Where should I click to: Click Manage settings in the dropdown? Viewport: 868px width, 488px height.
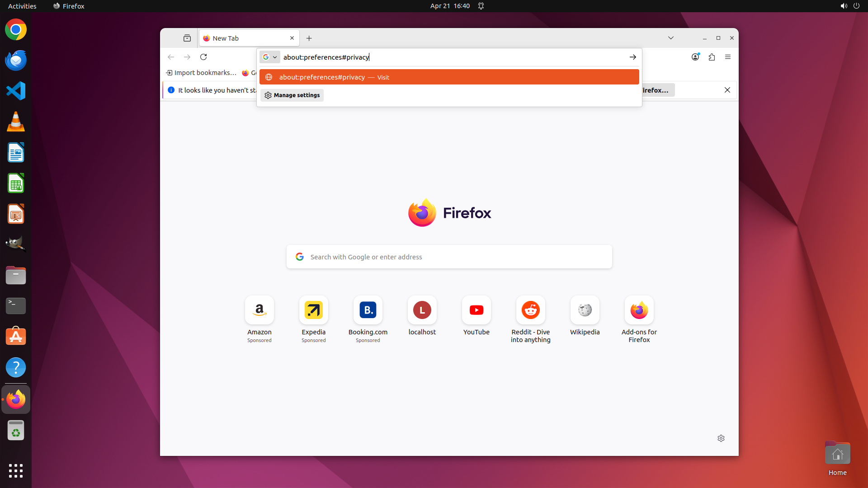tap(292, 95)
